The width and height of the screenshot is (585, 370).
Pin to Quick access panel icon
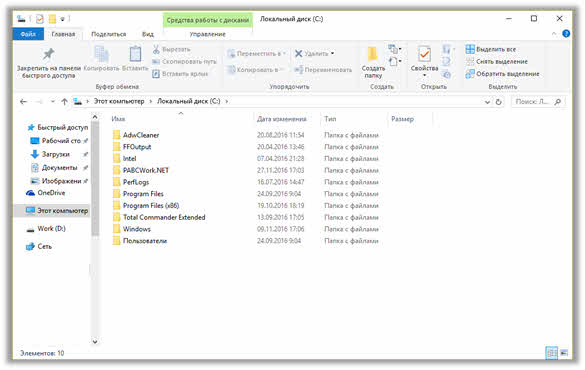click(x=49, y=54)
